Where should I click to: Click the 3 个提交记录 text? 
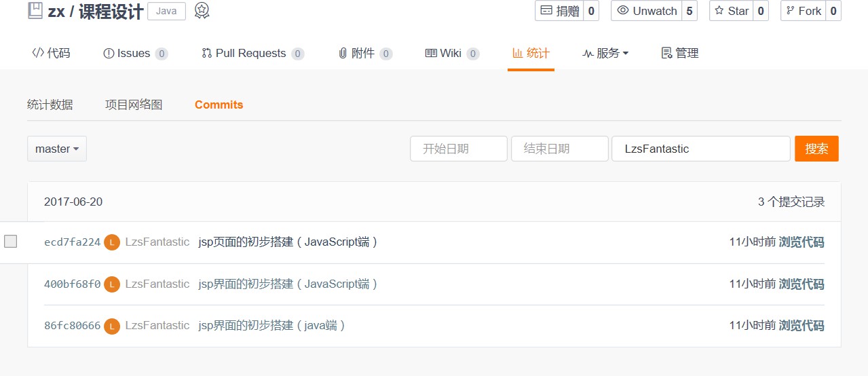coord(791,202)
